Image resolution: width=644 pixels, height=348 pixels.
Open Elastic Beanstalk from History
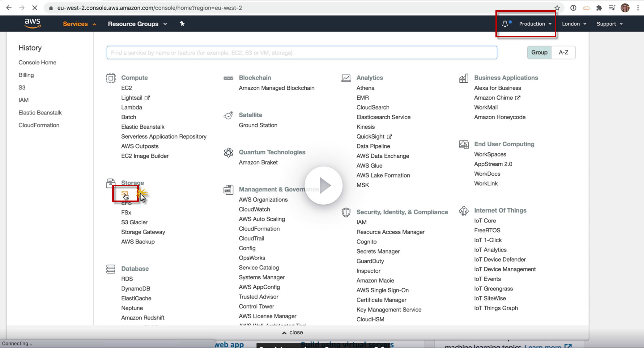(40, 113)
